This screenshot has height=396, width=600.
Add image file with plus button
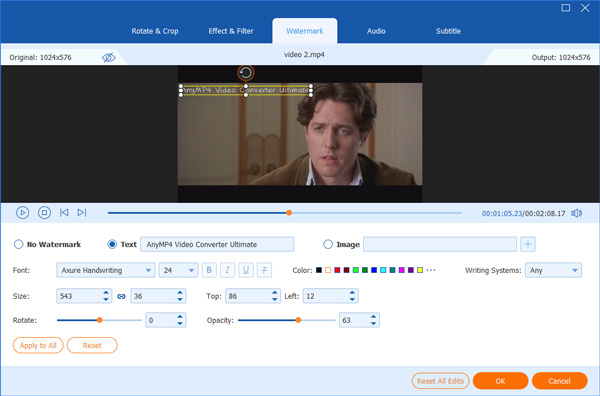pyautogui.click(x=528, y=244)
